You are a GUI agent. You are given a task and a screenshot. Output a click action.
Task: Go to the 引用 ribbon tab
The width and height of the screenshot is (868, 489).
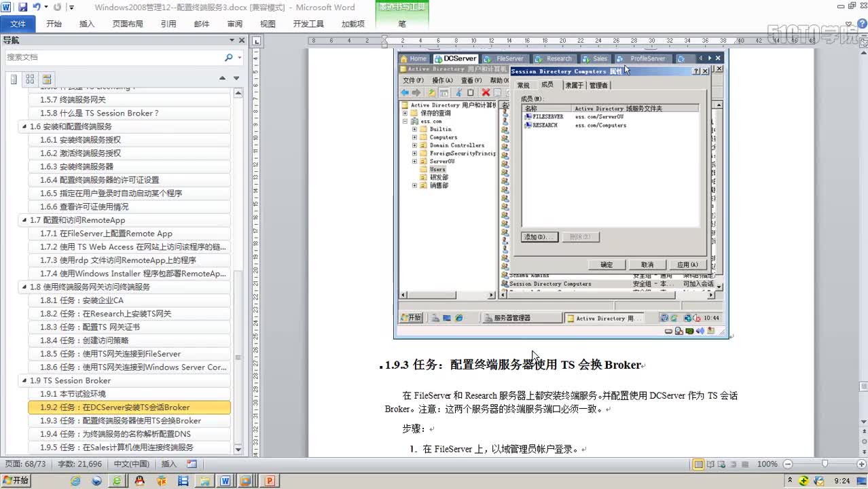click(168, 24)
